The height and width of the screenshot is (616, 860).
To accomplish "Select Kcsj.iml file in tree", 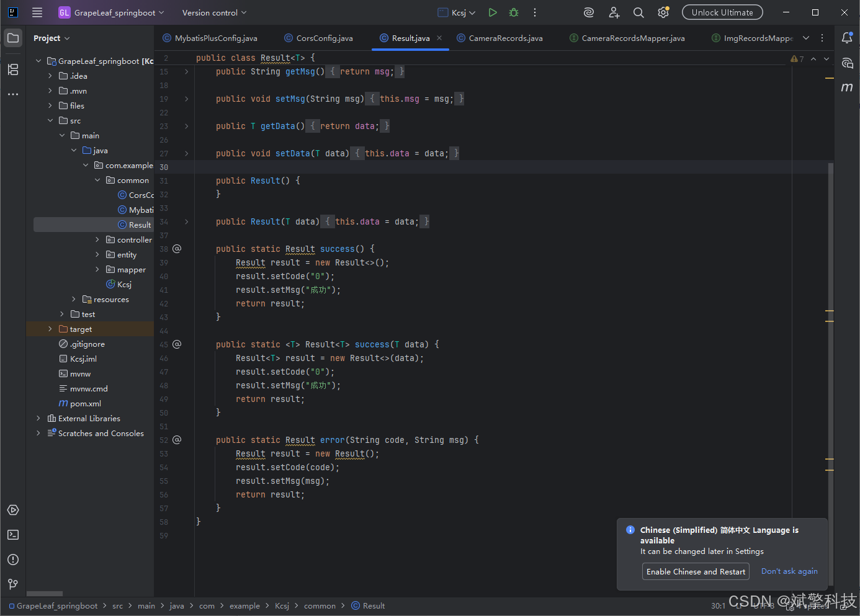I will coord(78,359).
